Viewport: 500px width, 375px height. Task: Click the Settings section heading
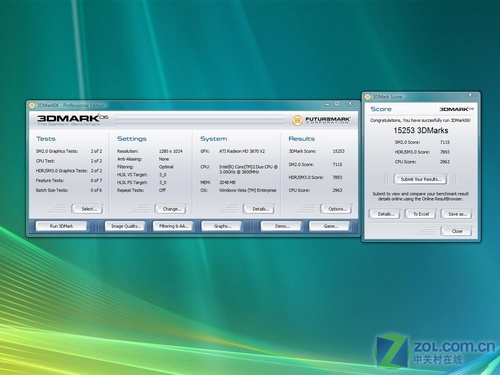[x=132, y=139]
